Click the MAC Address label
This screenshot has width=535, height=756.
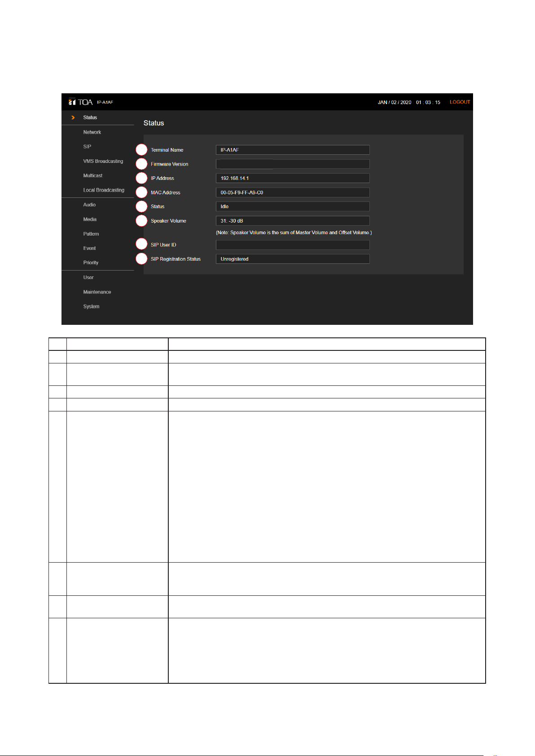(x=165, y=192)
